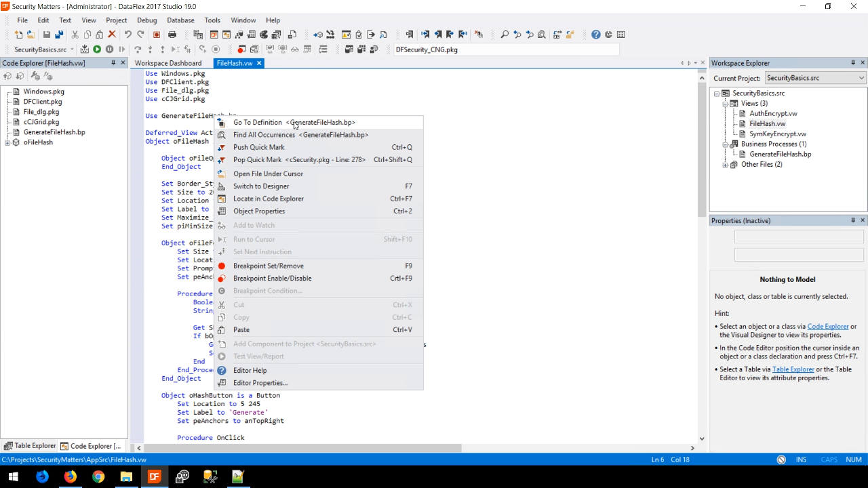This screenshot has width=868, height=488.
Task: Open DataFlex Studio from the Windows taskbar
Action: 154,476
